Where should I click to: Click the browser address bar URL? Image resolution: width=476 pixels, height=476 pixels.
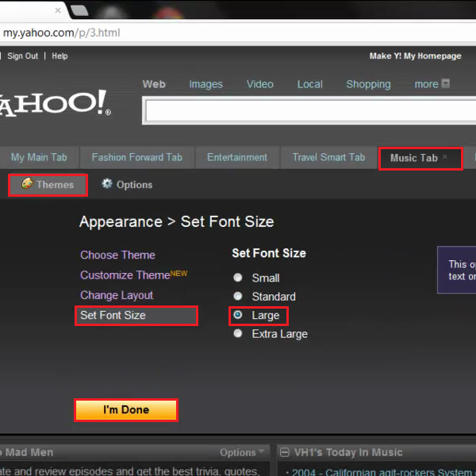(x=62, y=33)
